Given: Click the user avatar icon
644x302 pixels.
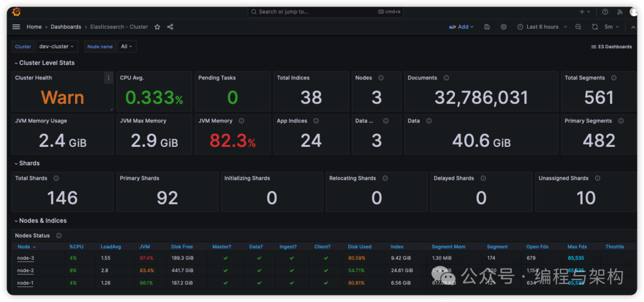Looking at the screenshot, I should [x=633, y=12].
